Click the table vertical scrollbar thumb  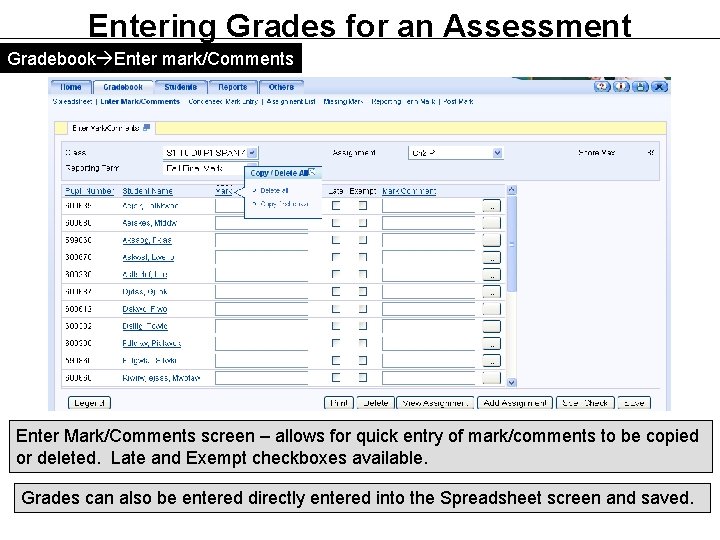point(512,244)
